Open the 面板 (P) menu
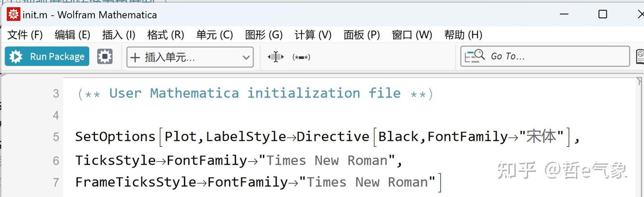This screenshot has width=644, height=197. [x=362, y=35]
